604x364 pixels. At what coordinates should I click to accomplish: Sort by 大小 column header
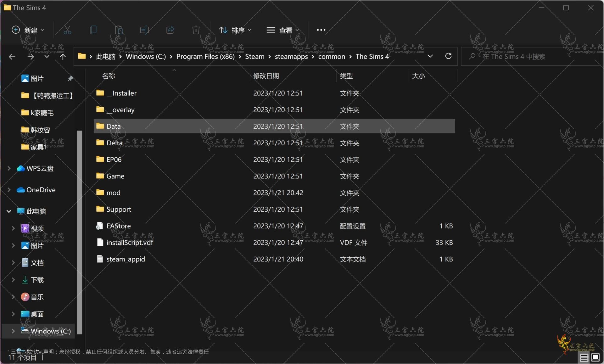pos(418,76)
